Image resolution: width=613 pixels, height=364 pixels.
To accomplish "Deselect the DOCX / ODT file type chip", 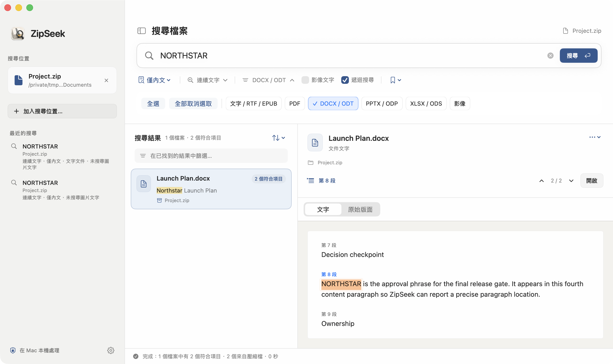I will pyautogui.click(x=333, y=104).
